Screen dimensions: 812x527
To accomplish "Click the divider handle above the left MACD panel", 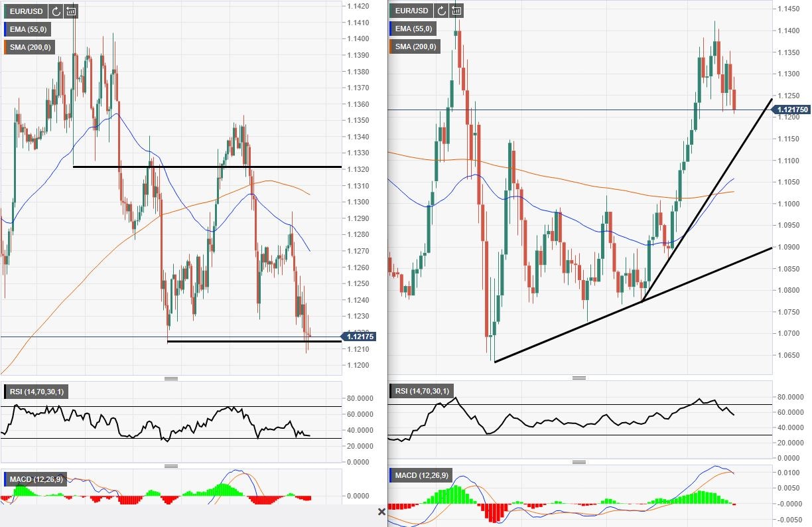I will (171, 466).
